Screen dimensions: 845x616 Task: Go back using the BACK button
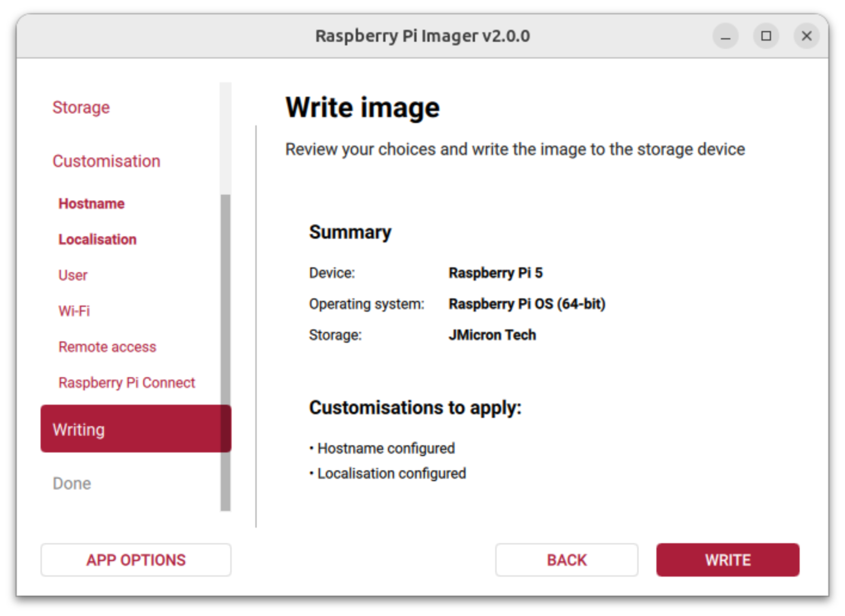tap(566, 560)
